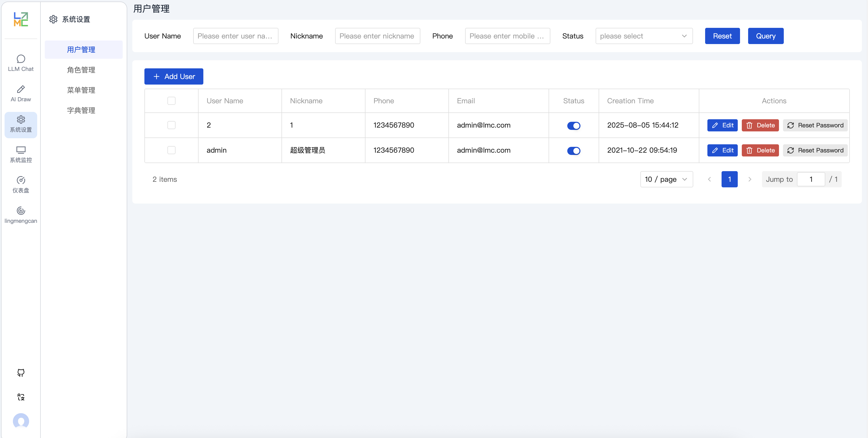
Task: Select all rows via header checkbox
Action: [171, 101]
